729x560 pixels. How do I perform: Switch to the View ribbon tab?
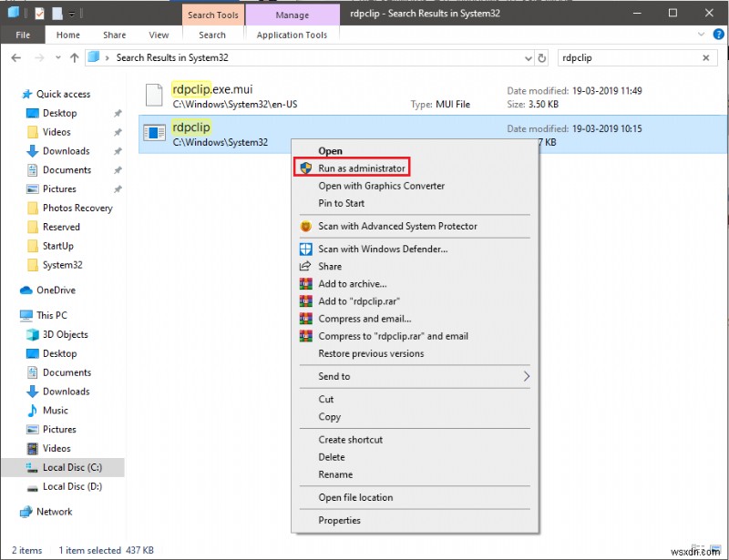click(159, 35)
